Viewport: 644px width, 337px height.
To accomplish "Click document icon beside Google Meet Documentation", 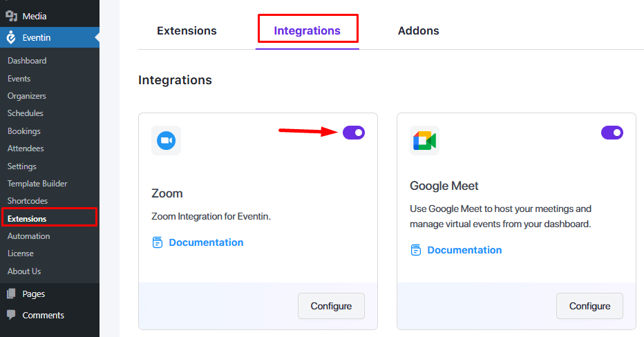I will (416, 250).
